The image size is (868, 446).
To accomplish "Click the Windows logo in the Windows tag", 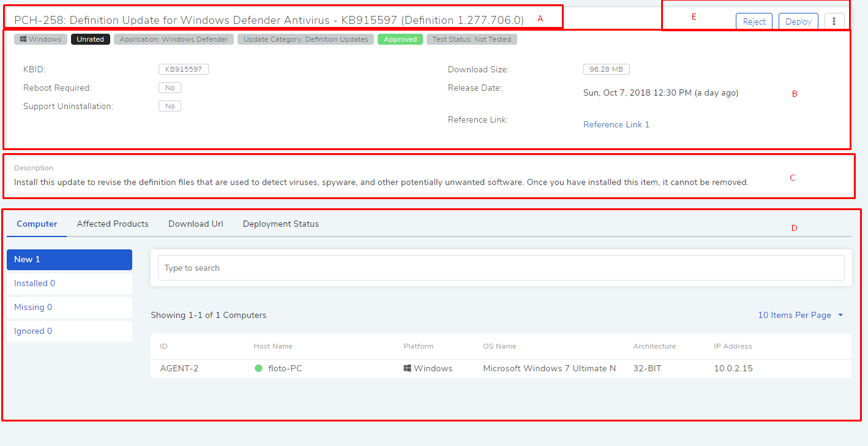I will [x=23, y=39].
